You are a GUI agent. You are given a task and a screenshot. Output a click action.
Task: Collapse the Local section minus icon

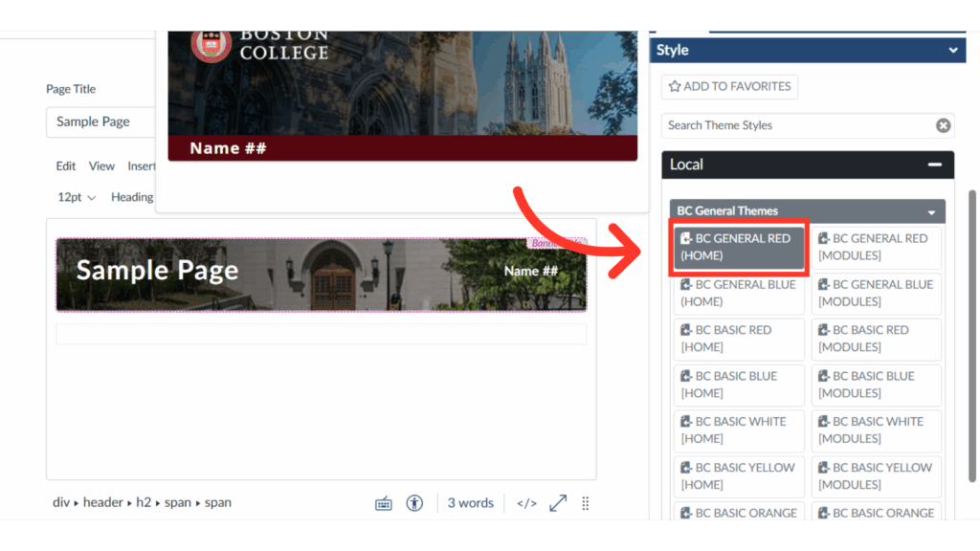(x=935, y=165)
